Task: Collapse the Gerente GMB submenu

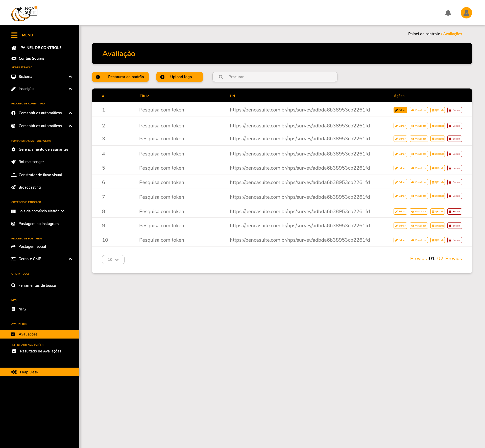Action: click(x=70, y=259)
